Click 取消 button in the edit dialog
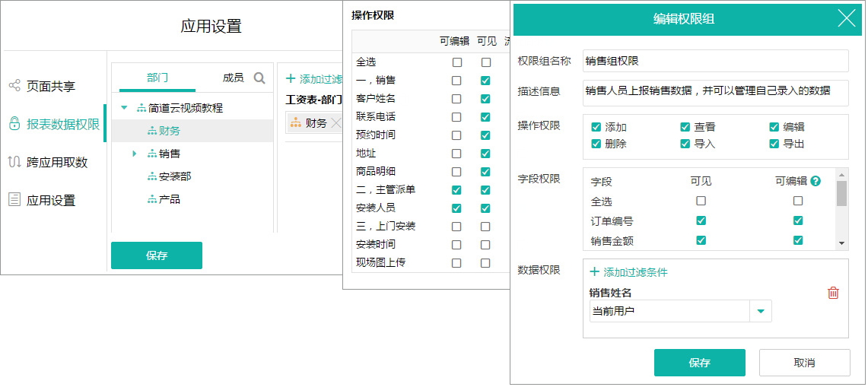 click(x=804, y=363)
